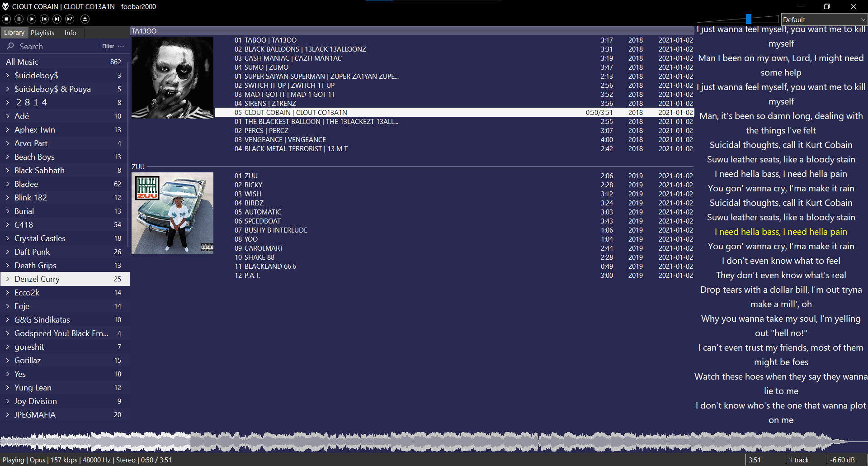The width and height of the screenshot is (868, 466).
Task: Select track 02 RICKY in ZUU
Action: click(x=454, y=185)
